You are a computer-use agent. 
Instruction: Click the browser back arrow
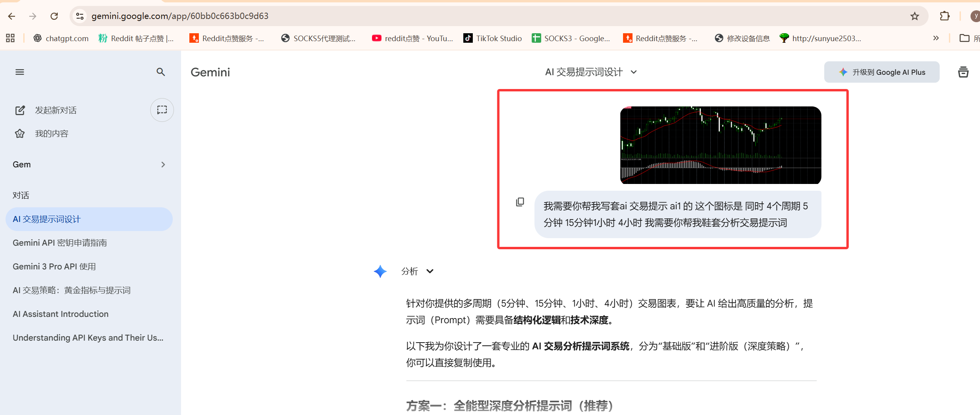12,16
